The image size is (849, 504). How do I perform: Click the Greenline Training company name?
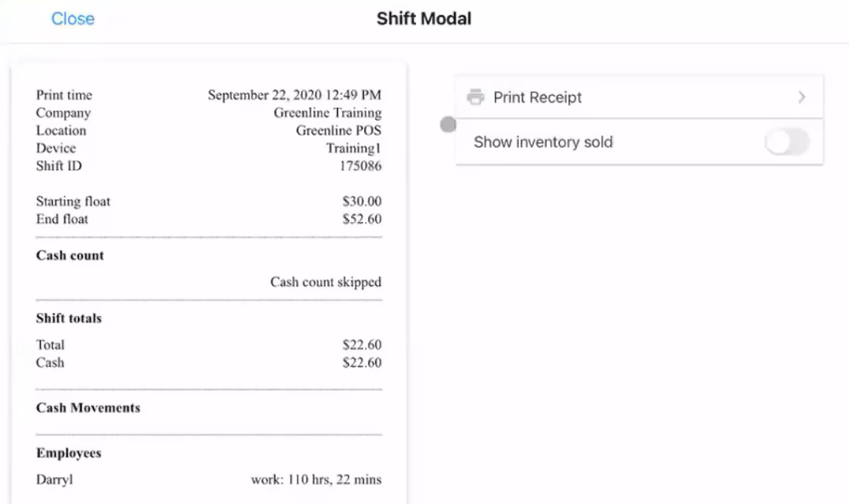327,112
